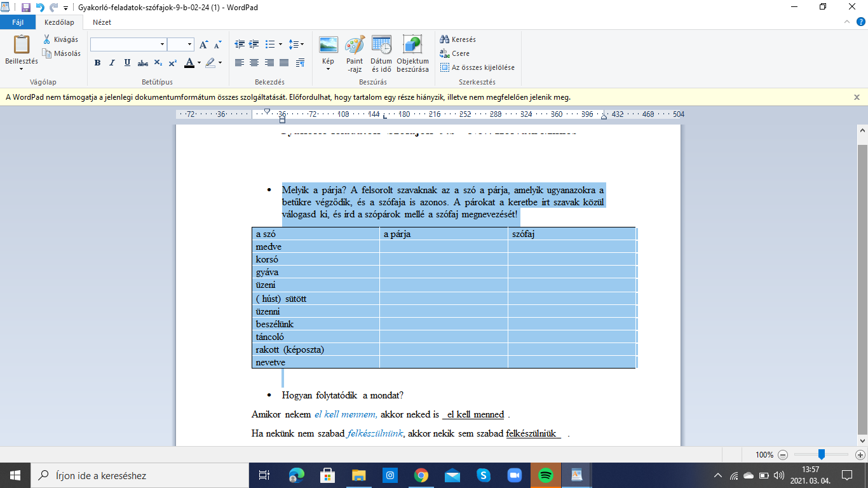
Task: Click the grow font size icon
Action: coord(204,44)
